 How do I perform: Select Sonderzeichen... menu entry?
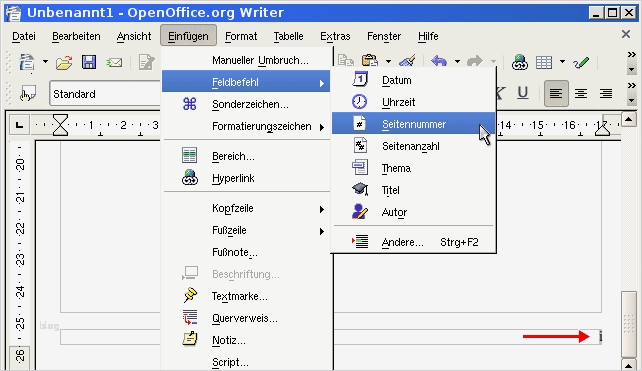point(246,104)
